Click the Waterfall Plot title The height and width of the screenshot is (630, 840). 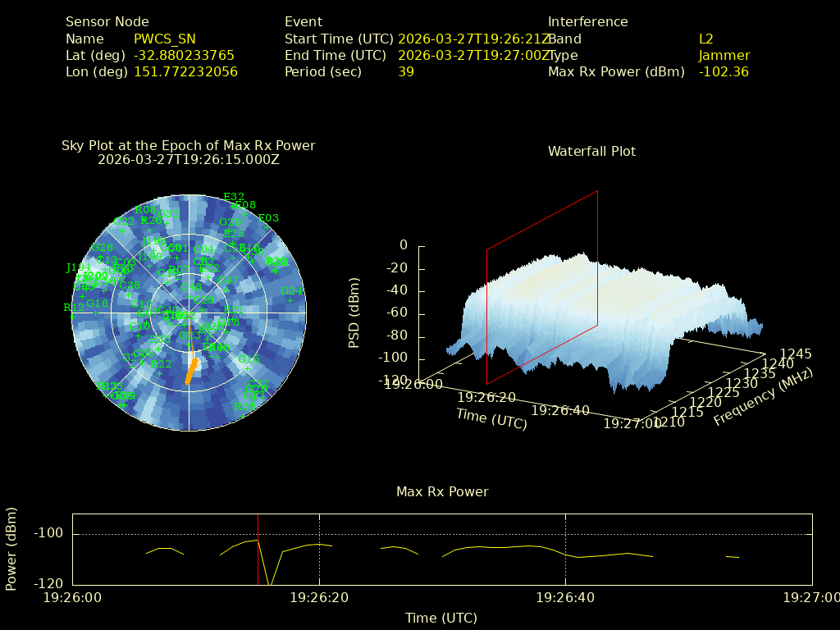[591, 151]
